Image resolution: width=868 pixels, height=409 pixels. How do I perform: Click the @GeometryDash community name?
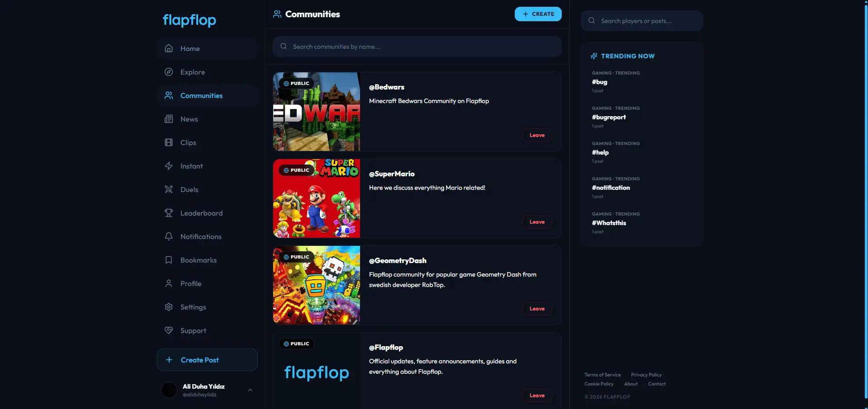click(x=398, y=261)
